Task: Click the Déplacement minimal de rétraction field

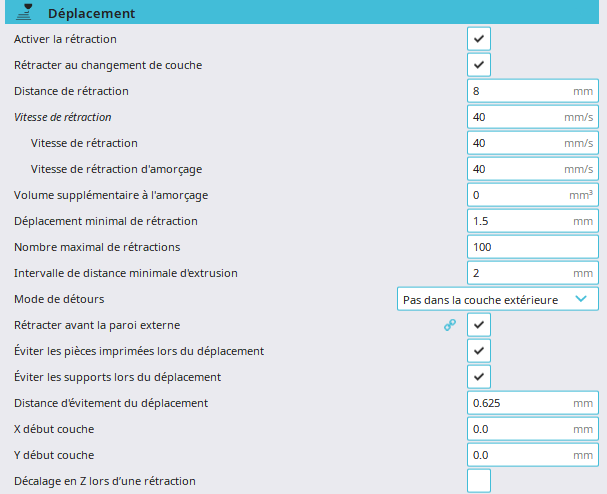Action: [533, 221]
